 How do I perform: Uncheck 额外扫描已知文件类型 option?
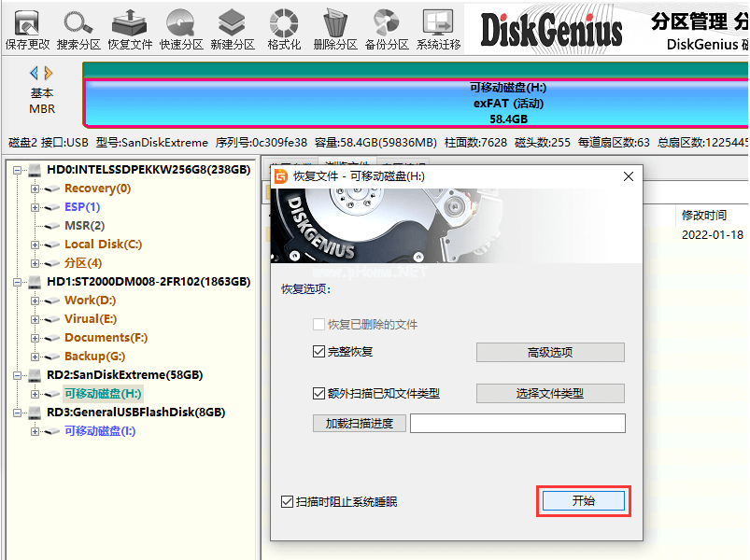point(319,393)
